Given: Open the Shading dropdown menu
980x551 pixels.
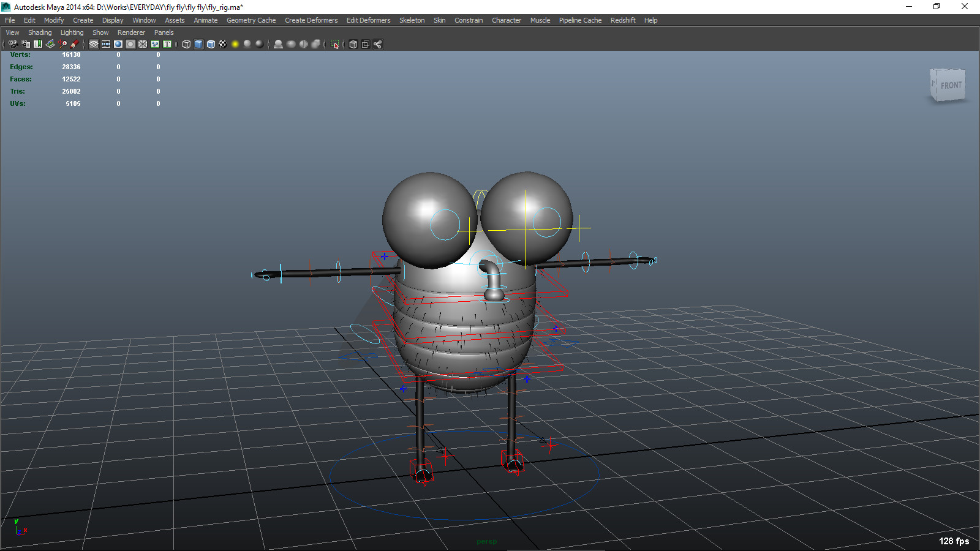Looking at the screenshot, I should pos(40,32).
